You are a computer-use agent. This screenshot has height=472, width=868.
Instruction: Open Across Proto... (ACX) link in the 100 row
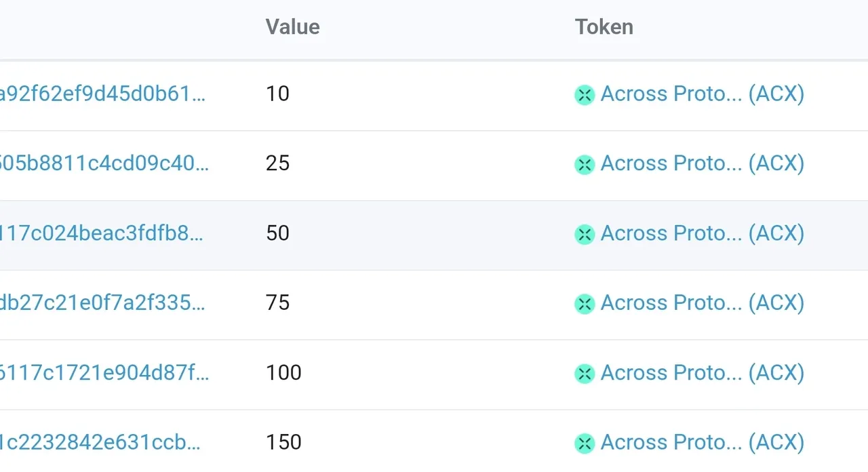click(703, 373)
